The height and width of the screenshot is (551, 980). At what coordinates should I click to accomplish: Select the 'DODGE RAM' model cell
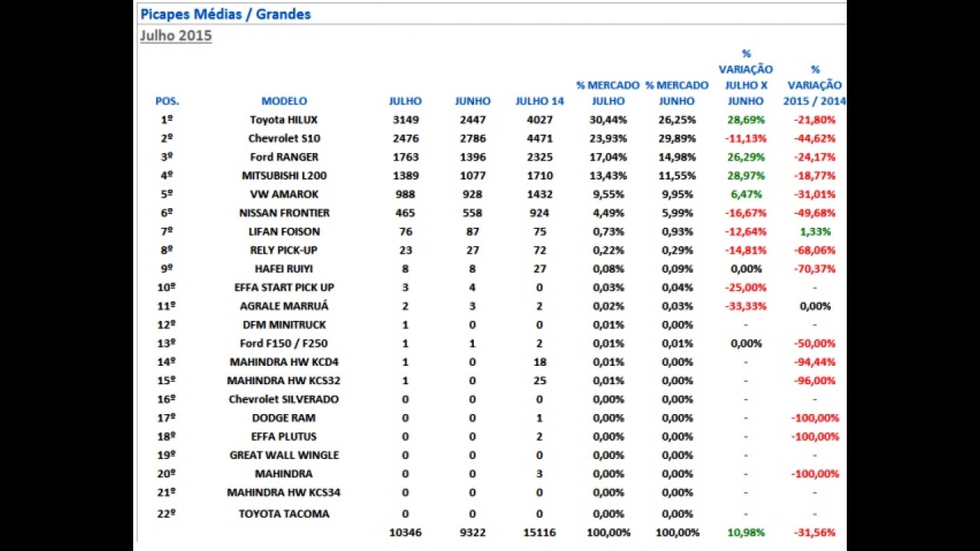click(x=284, y=418)
